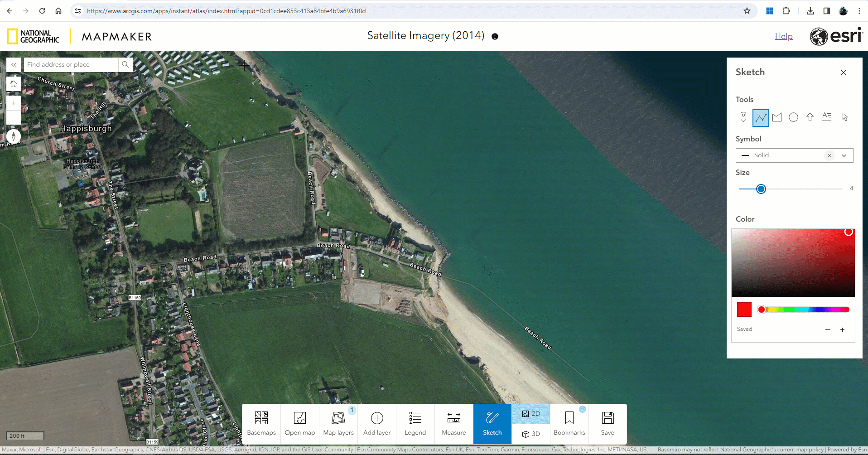868x455 pixels.
Task: Switch to the Sketch tab
Action: pyautogui.click(x=492, y=423)
